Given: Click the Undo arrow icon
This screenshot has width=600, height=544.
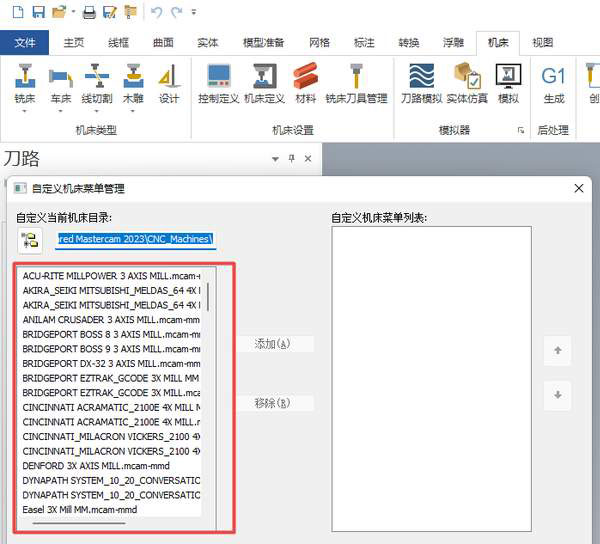Looking at the screenshot, I should tap(156, 12).
